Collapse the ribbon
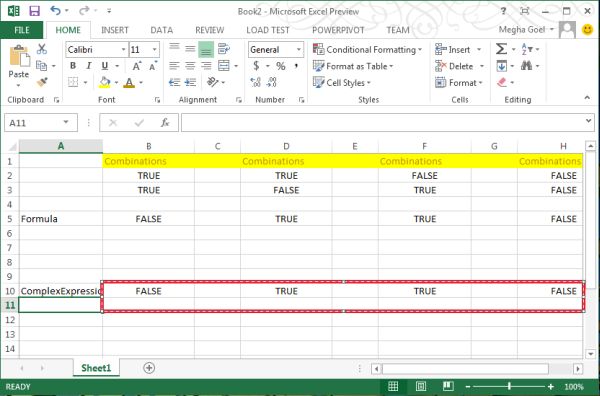The height and width of the screenshot is (396, 600). [587, 98]
